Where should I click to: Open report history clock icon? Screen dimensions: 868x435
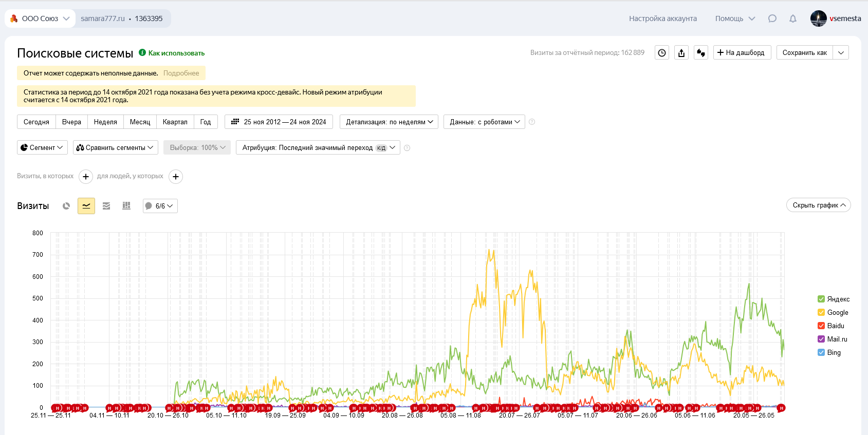662,52
